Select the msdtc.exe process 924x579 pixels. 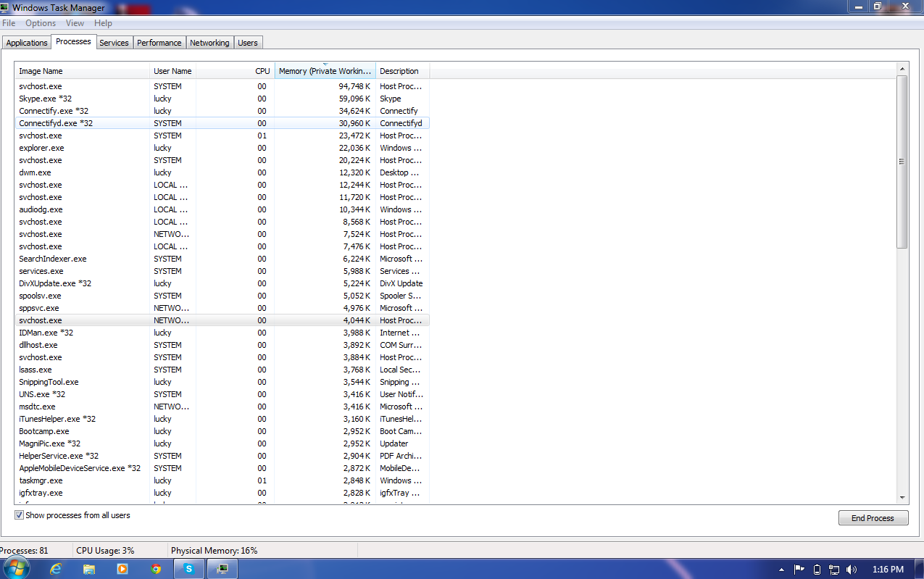tap(222, 407)
